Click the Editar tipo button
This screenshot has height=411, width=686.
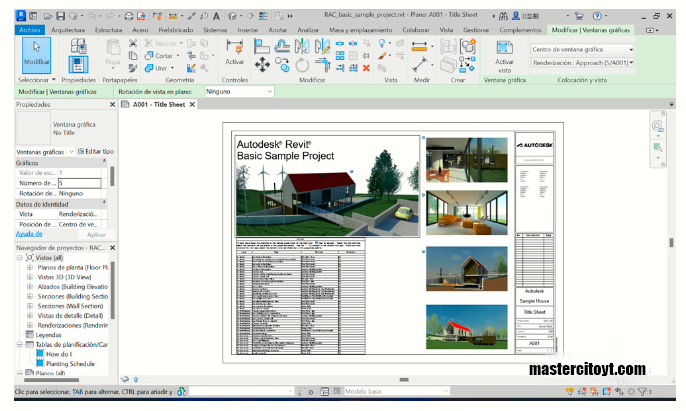[x=96, y=151]
